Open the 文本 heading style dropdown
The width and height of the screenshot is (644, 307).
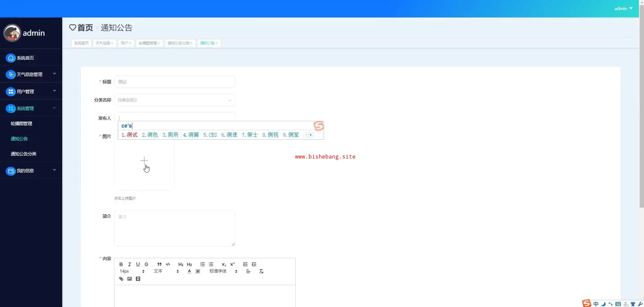point(166,271)
